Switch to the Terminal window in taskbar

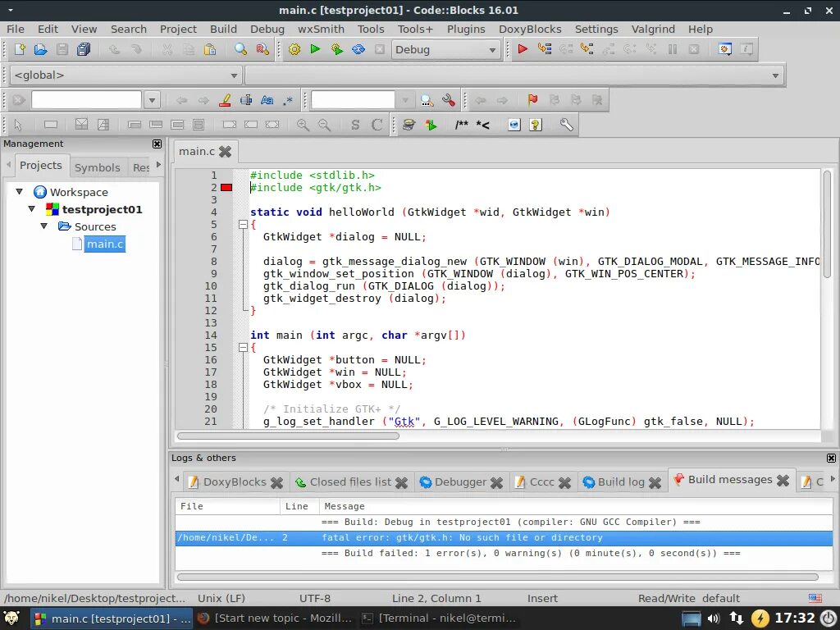440,619
